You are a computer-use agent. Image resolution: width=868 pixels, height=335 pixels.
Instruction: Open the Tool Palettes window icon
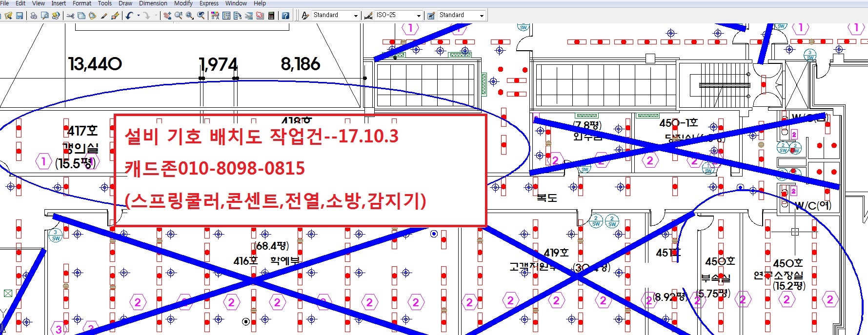point(238,16)
